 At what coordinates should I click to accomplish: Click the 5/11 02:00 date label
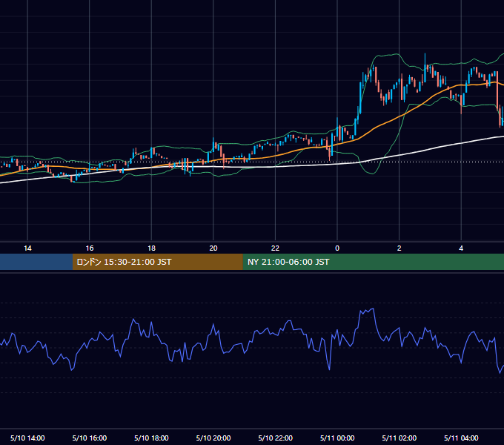[x=399, y=438]
